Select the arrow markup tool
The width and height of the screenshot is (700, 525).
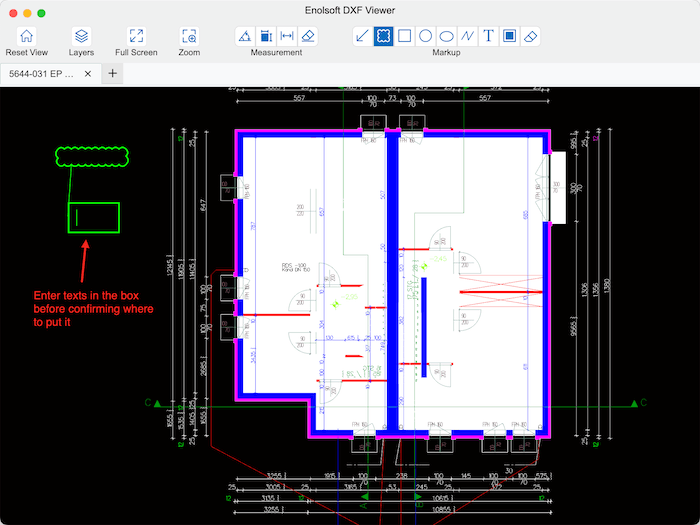(362, 36)
